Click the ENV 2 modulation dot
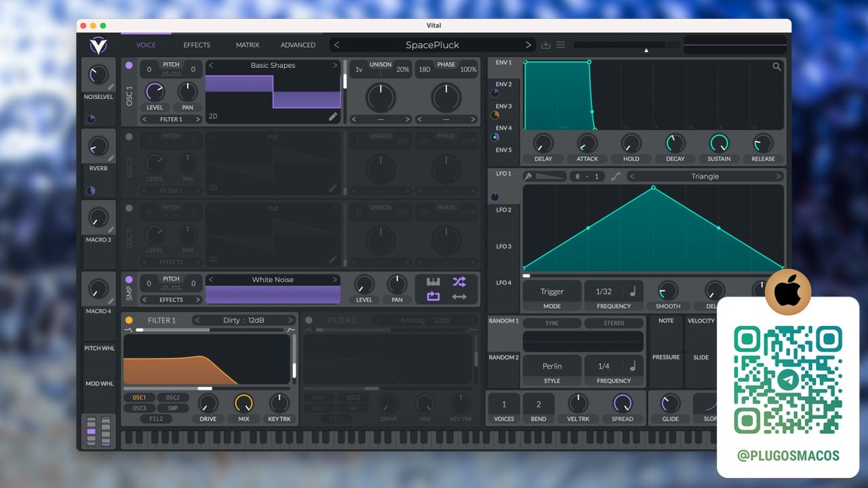Image resolution: width=868 pixels, height=488 pixels. point(495,93)
